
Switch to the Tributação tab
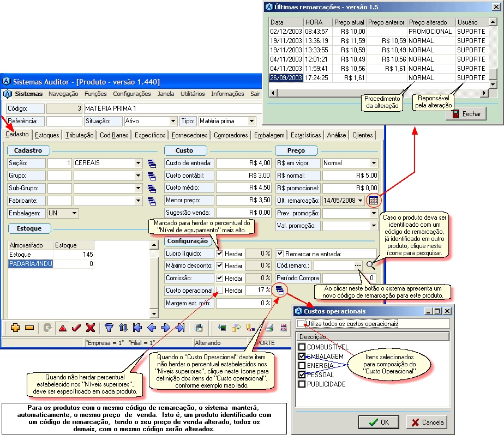pos(80,135)
